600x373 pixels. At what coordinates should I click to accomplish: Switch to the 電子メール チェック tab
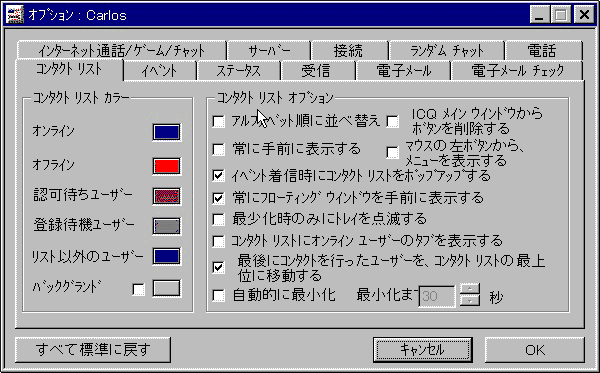pos(517,71)
